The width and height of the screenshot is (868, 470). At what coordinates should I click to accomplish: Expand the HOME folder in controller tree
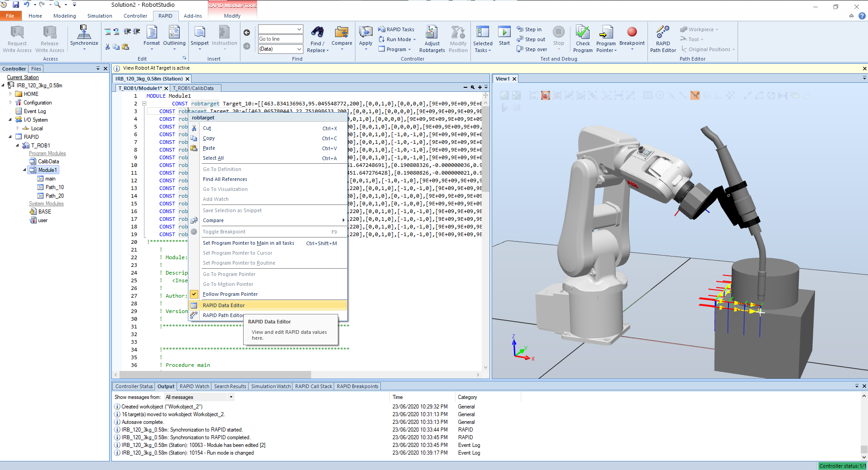[11, 94]
